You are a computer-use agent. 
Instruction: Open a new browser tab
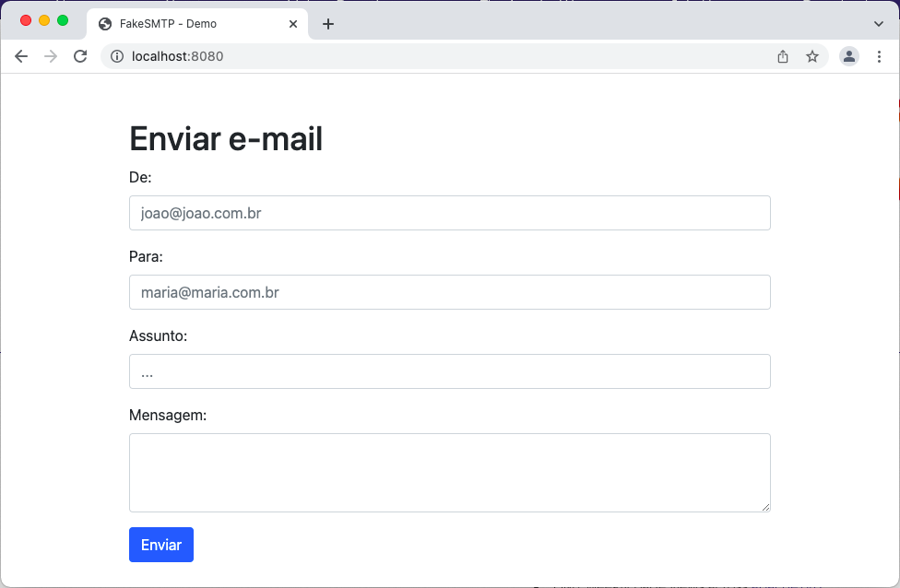(x=328, y=24)
